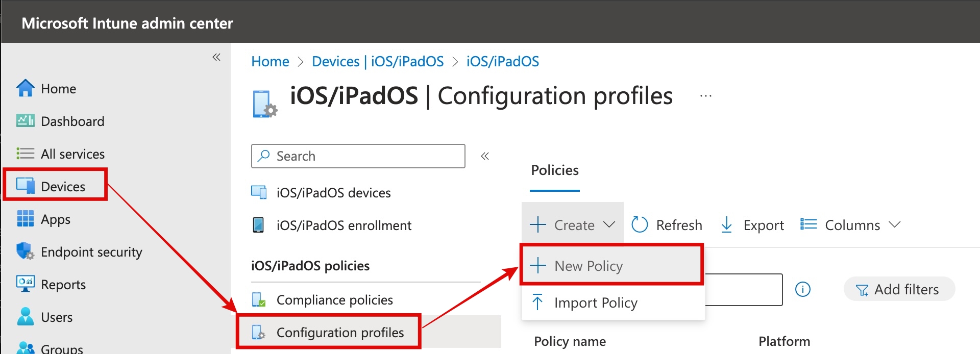Click the info icon beside search box
980x354 pixels.
[x=803, y=290]
